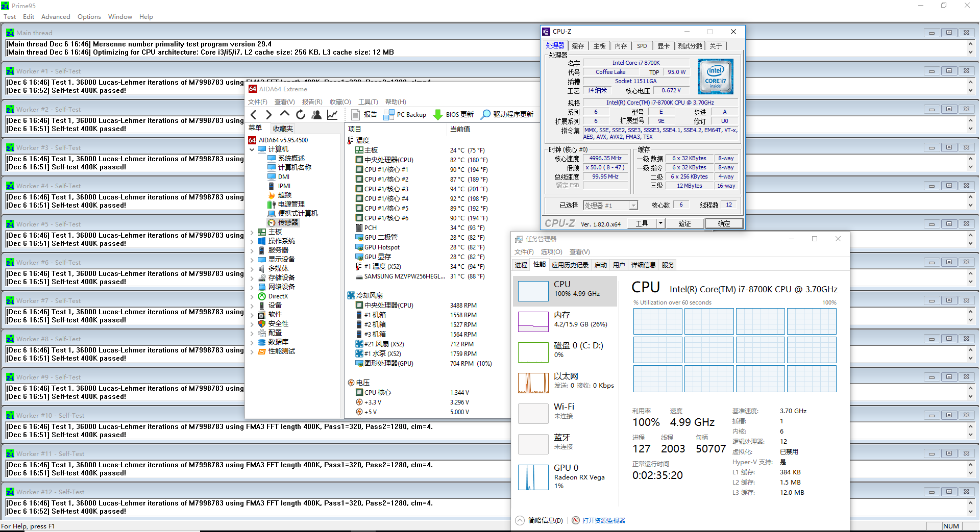Open the 工具 dropdown arrow in CPU-Z
This screenshot has width=980, height=532.
click(x=660, y=223)
